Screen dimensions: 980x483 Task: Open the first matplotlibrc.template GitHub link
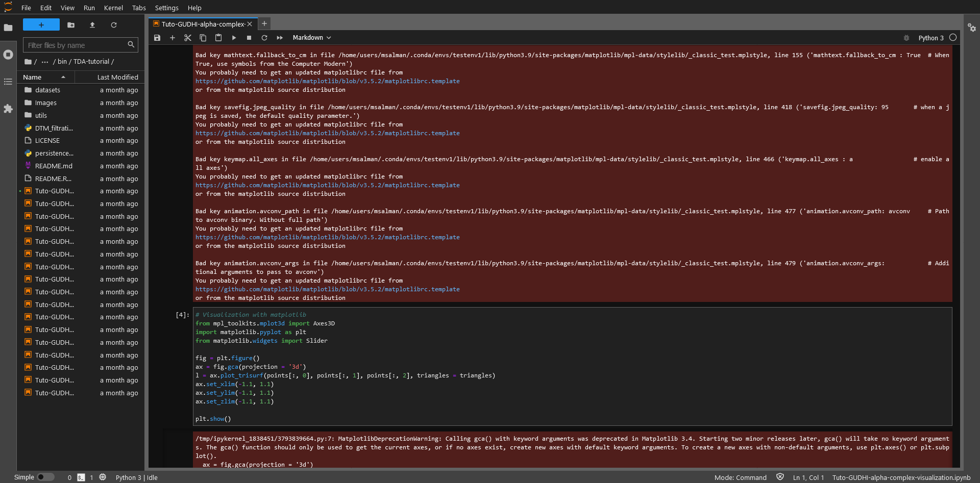[327, 81]
